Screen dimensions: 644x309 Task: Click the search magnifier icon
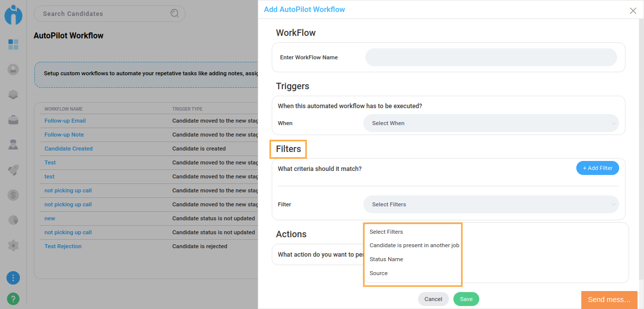click(175, 13)
